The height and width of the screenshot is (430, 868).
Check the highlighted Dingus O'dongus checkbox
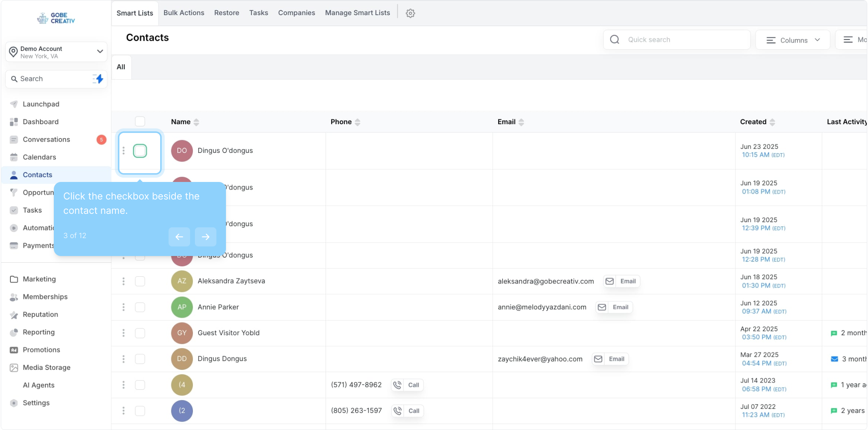[140, 151]
